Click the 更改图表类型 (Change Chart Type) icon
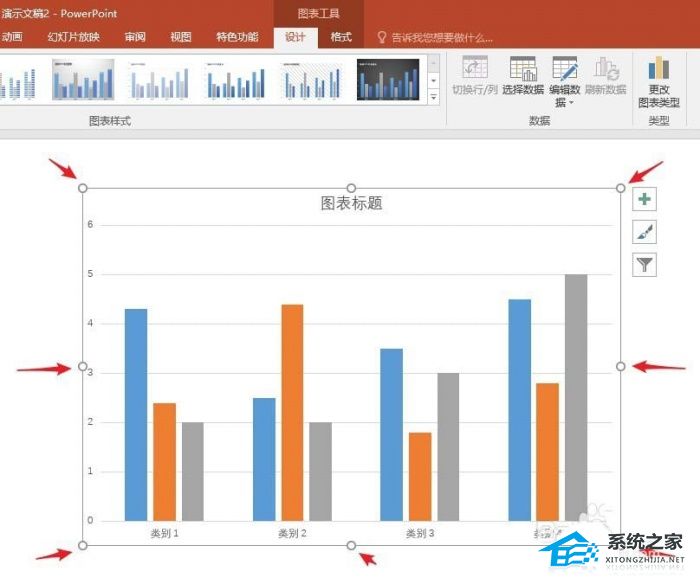This screenshot has height=578, width=700. click(x=659, y=69)
